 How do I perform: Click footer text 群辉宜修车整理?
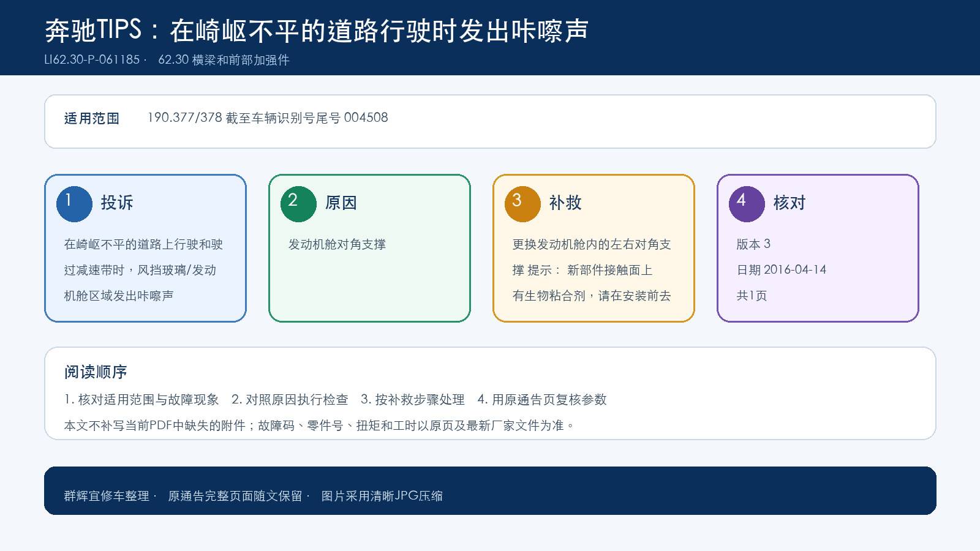(107, 496)
